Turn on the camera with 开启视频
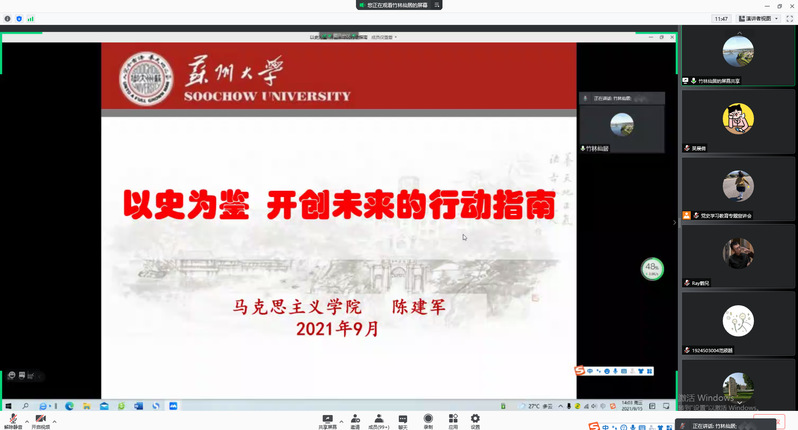The width and height of the screenshot is (798, 430). (x=41, y=419)
